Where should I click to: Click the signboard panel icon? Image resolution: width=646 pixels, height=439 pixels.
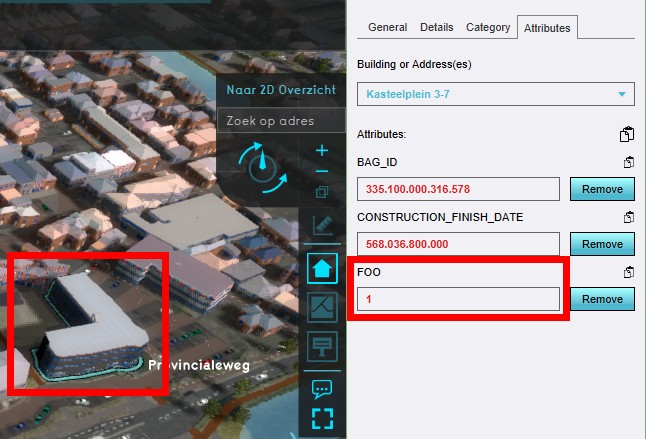click(x=322, y=346)
